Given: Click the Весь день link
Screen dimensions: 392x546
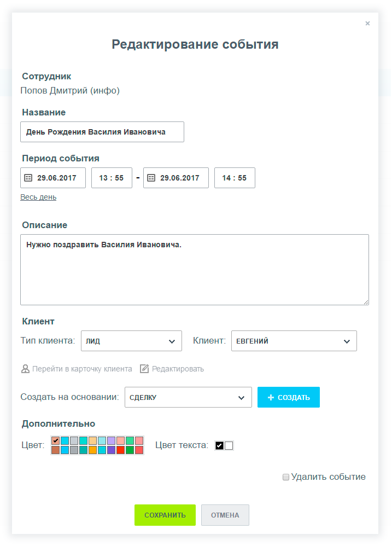Looking at the screenshot, I should point(38,197).
